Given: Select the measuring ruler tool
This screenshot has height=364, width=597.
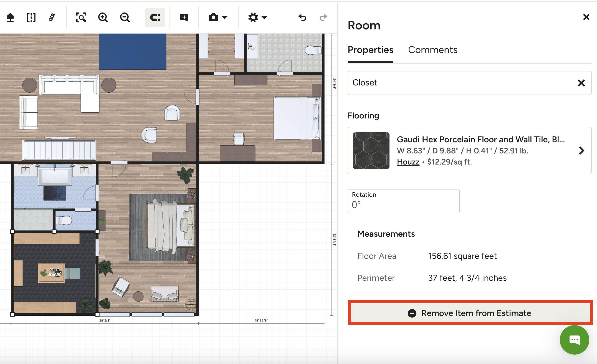Looking at the screenshot, I should point(52,17).
